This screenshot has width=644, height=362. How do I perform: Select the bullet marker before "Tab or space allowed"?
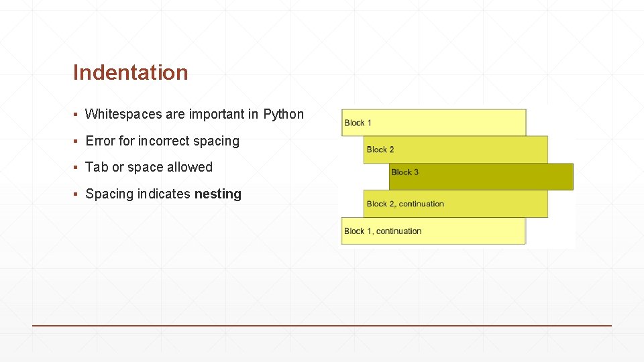[x=76, y=168]
